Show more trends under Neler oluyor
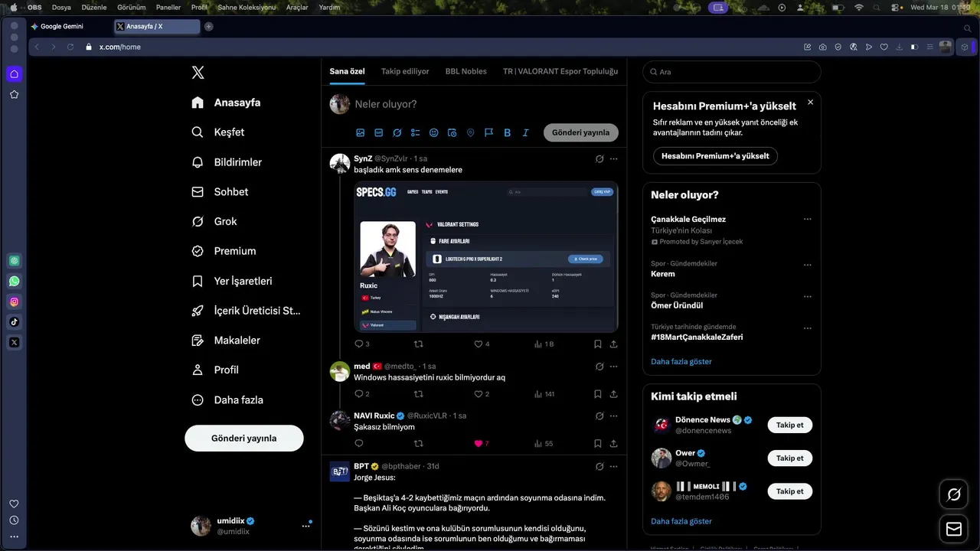980x551 pixels. point(681,361)
